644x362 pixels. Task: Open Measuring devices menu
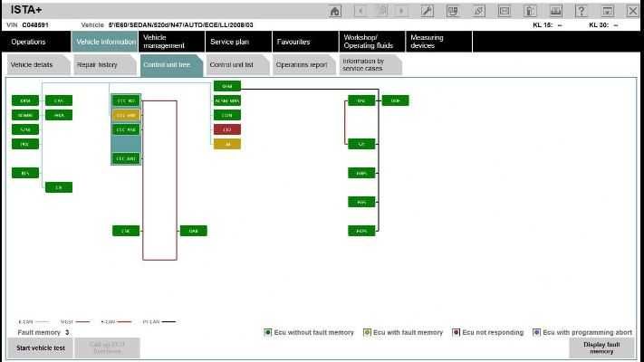[x=439, y=42]
